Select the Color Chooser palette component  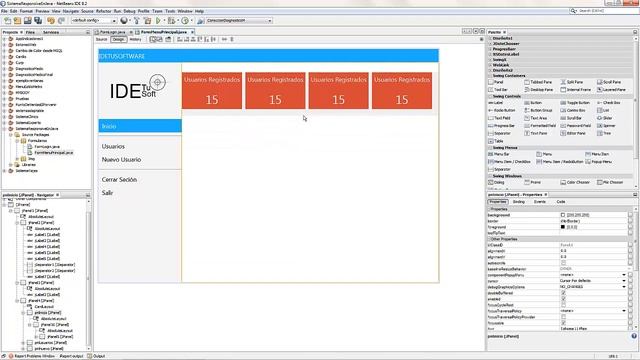click(574, 182)
